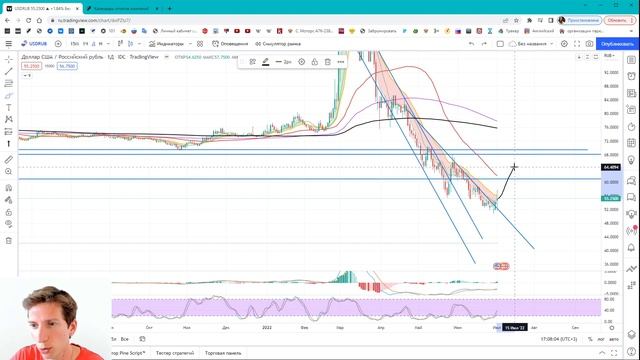This screenshot has width=640, height=360.
Task: Open the patterns drawing tool group
Action: pos(9,119)
